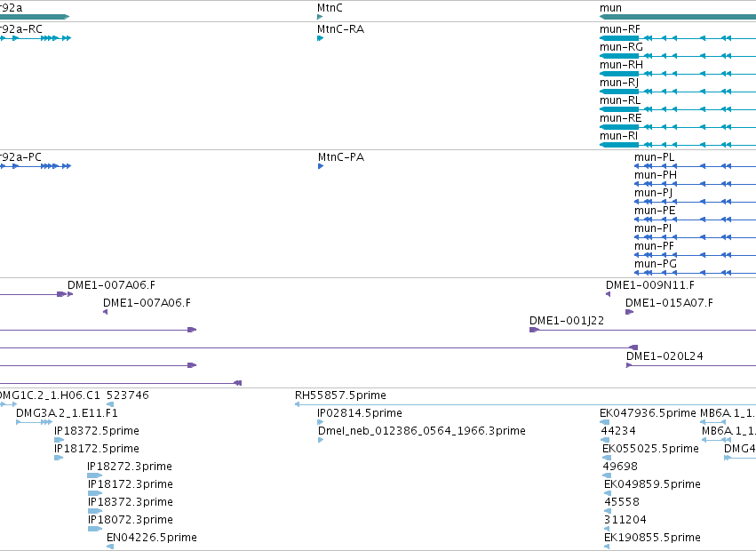Pick the 45558 EST label
756x551 pixels.
622,502
